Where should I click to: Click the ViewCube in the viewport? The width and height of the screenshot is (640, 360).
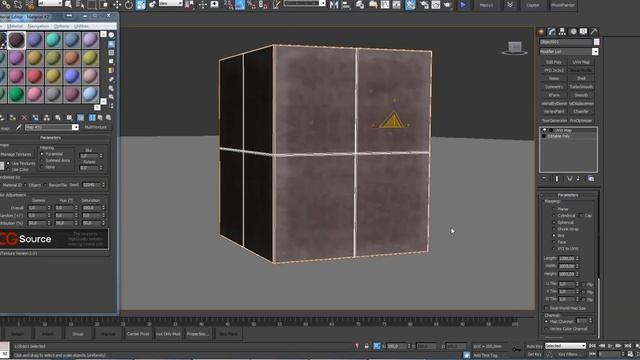tap(515, 48)
